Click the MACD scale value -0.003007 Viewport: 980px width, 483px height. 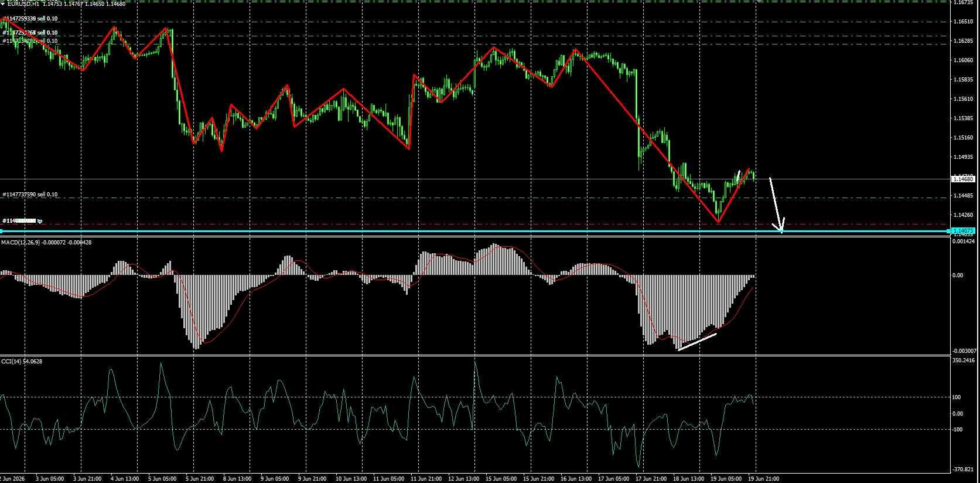(x=964, y=351)
